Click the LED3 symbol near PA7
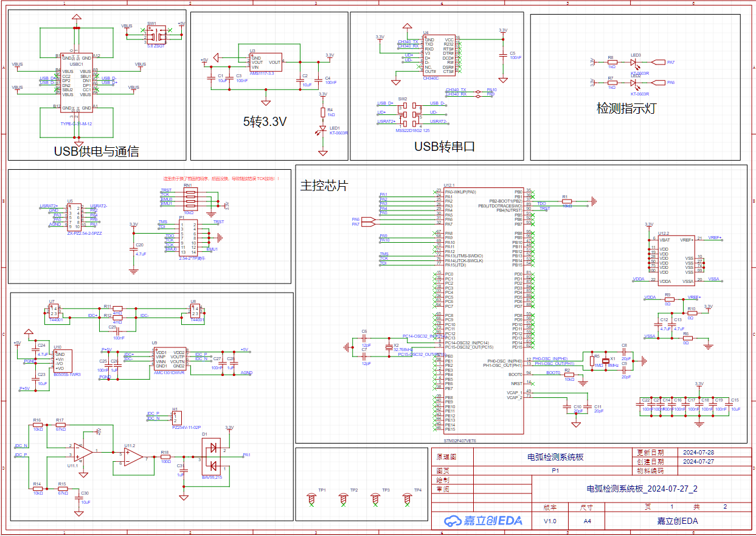Image resolution: width=756 pixels, height=536 pixels. click(x=634, y=62)
